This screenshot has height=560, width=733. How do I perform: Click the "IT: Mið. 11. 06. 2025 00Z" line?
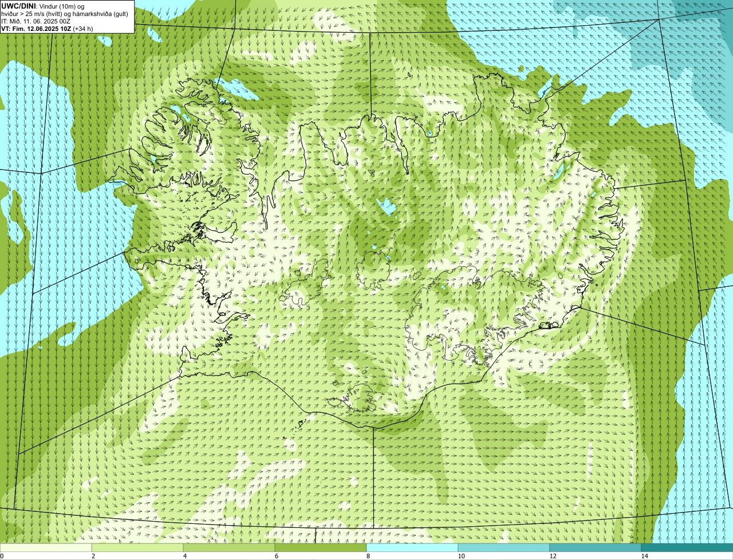point(36,21)
